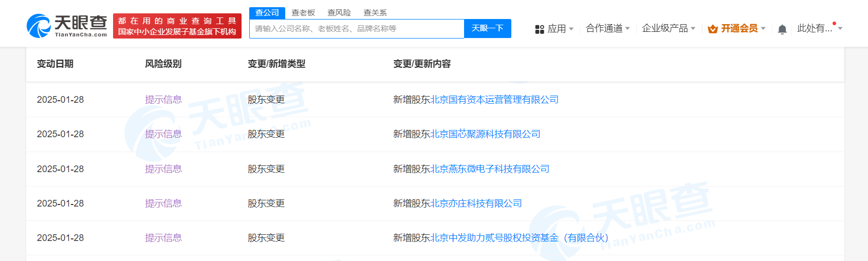Viewport: 868px width, 261px height.
Task: Select the 查公司 search tab
Action: (x=267, y=13)
